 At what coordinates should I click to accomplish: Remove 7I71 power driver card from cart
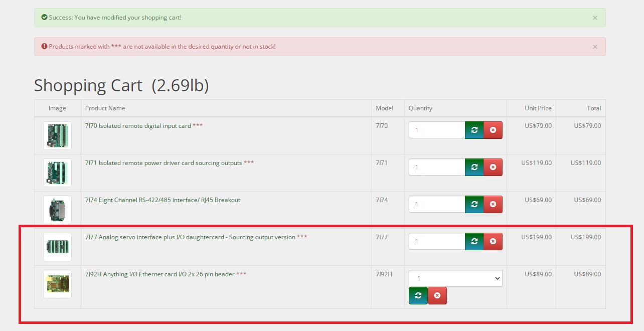[x=493, y=167]
